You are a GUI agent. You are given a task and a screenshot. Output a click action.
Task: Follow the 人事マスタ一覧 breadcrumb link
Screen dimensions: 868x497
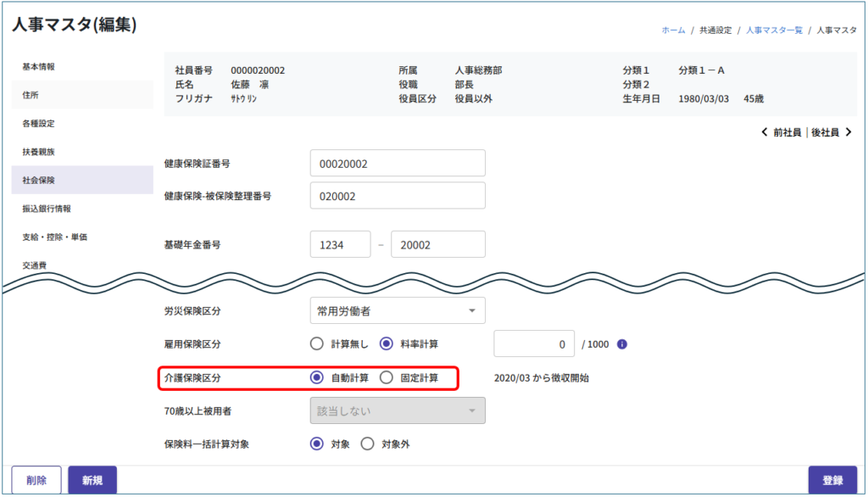(x=774, y=30)
